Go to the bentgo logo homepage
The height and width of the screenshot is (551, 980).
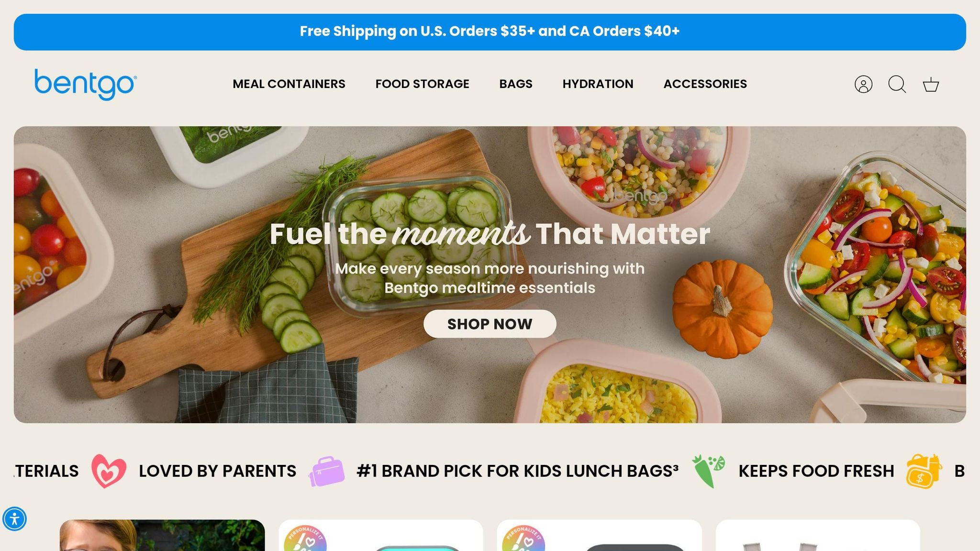click(x=86, y=85)
